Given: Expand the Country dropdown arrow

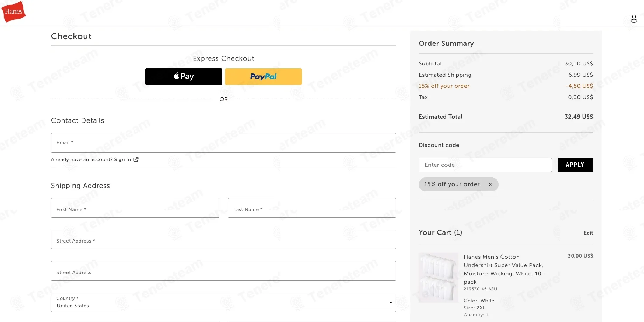Looking at the screenshot, I should pyautogui.click(x=390, y=302).
